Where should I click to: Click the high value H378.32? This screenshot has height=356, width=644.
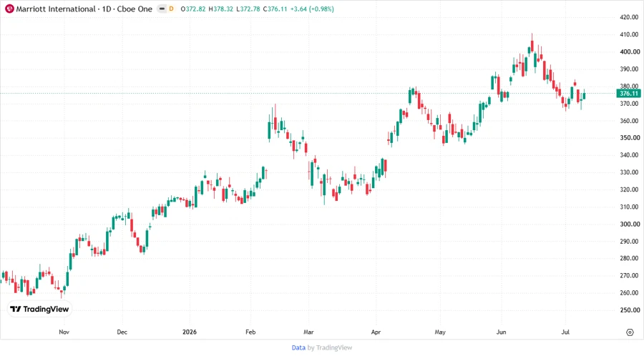click(x=221, y=9)
